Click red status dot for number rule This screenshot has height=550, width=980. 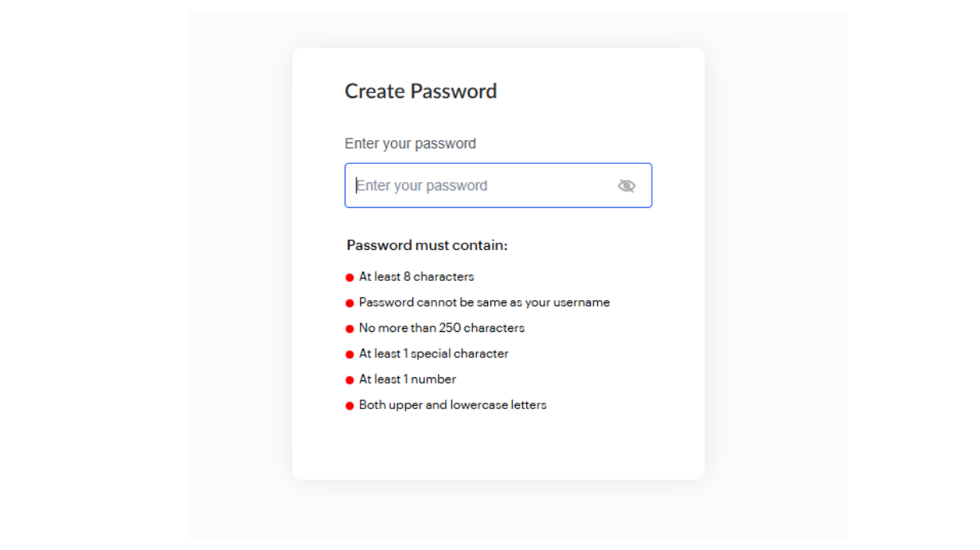(x=349, y=380)
